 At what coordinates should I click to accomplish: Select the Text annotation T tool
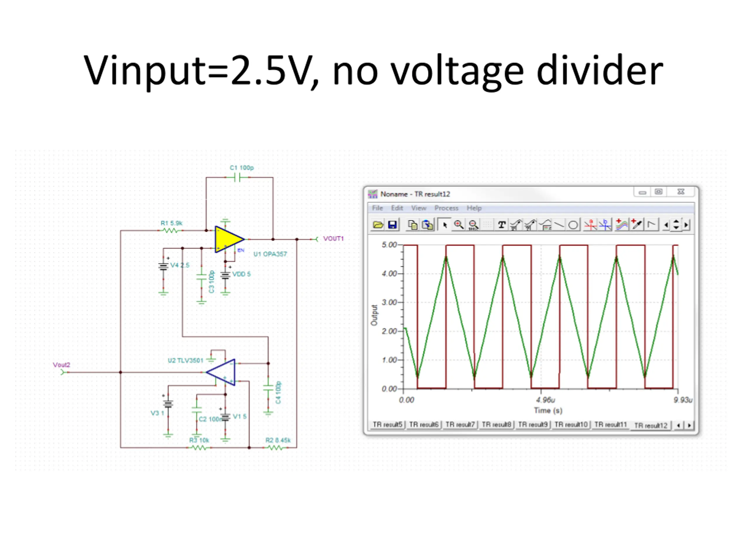(x=502, y=225)
